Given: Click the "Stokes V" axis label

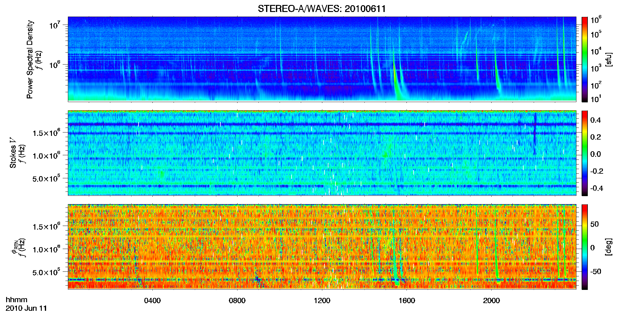Looking at the screenshot, I should [x=13, y=153].
